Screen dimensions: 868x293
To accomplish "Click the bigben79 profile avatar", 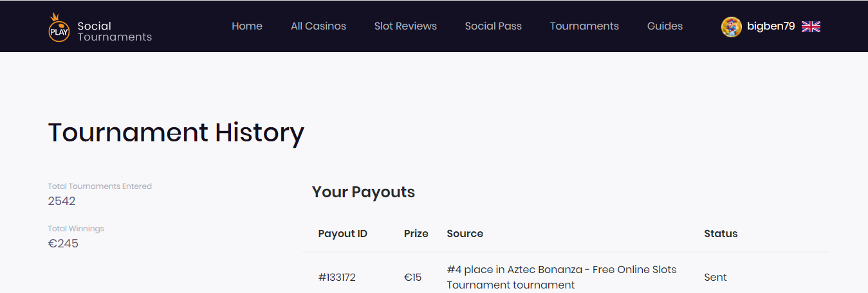I will point(731,26).
